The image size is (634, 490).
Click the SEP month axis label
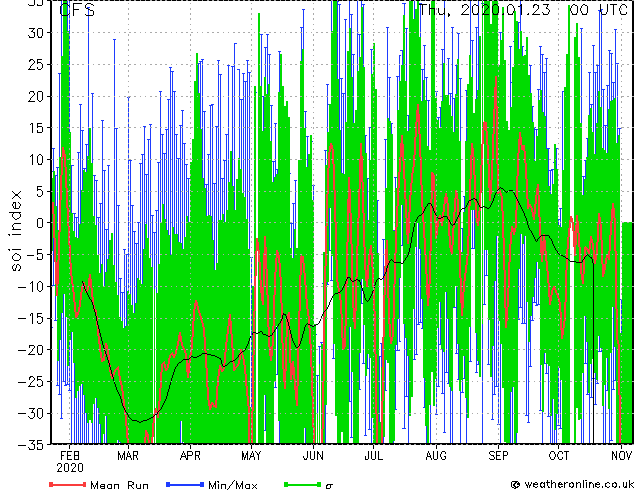coord(498,456)
